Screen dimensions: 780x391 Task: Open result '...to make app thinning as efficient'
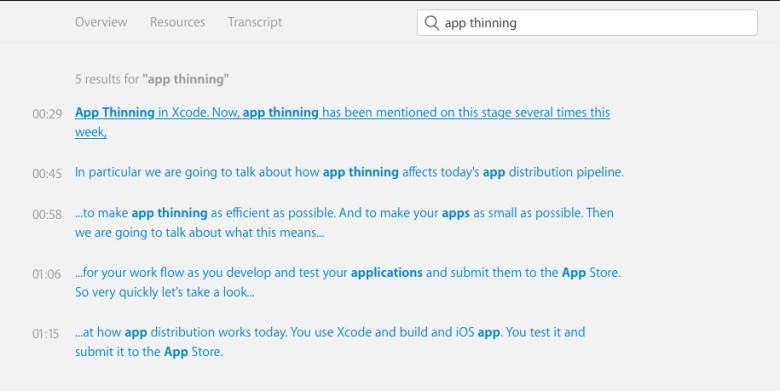click(x=344, y=223)
